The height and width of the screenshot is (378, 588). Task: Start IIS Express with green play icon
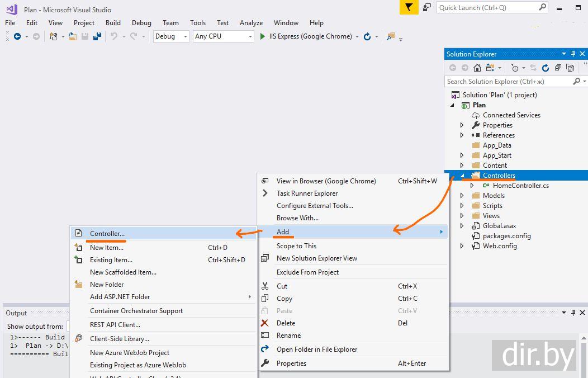(x=263, y=36)
